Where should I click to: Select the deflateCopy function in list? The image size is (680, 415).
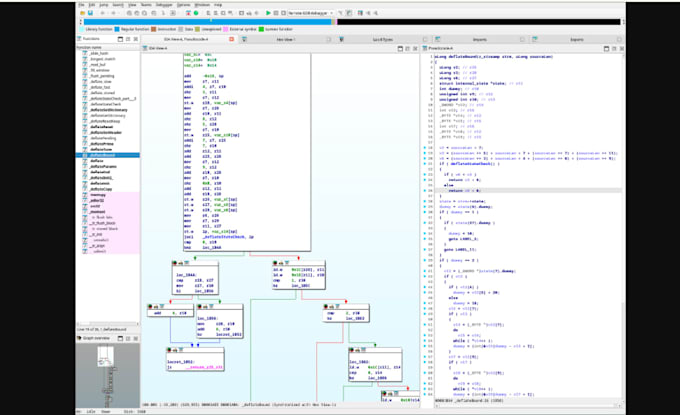point(101,189)
